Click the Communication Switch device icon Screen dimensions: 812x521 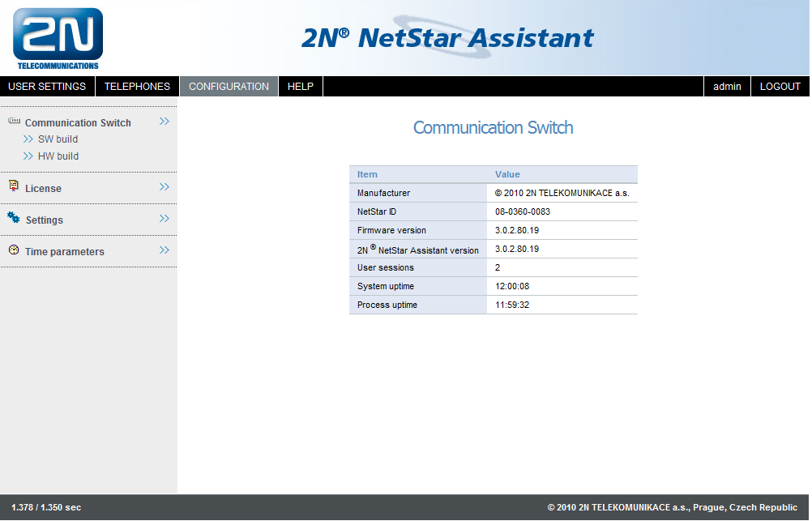(14, 122)
